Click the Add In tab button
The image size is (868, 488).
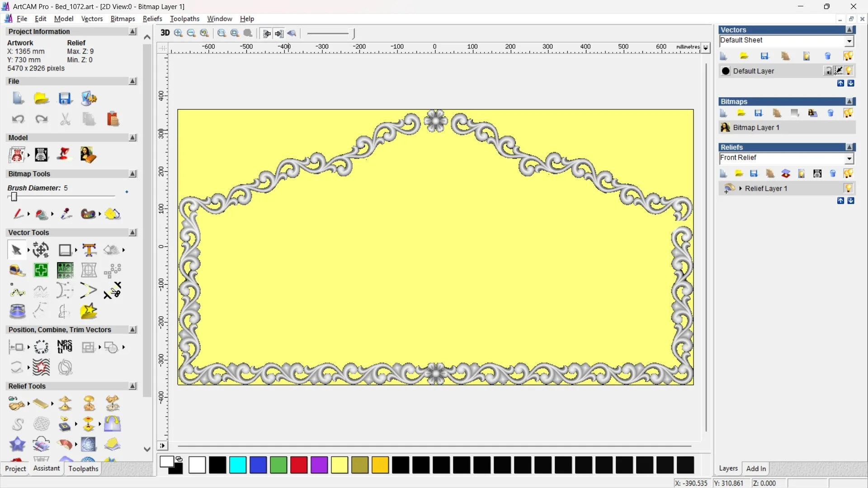coord(755,469)
